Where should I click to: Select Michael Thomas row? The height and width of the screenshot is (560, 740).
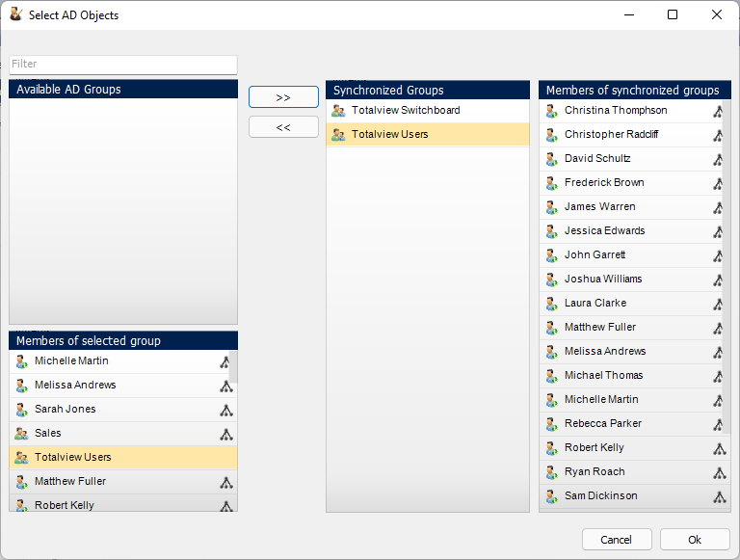click(x=631, y=376)
